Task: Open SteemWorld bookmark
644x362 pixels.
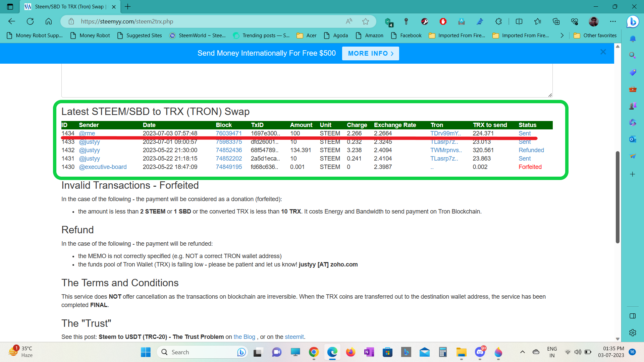Action: pyautogui.click(x=198, y=36)
